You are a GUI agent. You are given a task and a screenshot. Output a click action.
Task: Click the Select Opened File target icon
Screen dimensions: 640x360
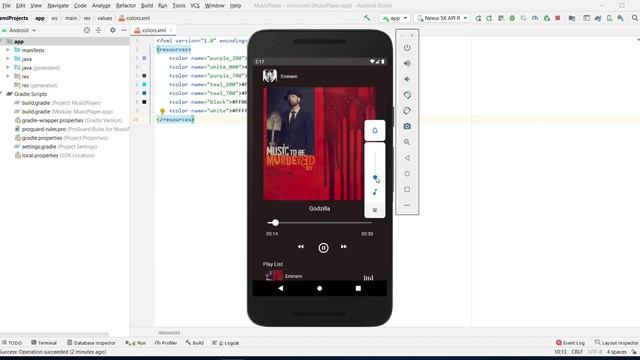tap(87, 30)
